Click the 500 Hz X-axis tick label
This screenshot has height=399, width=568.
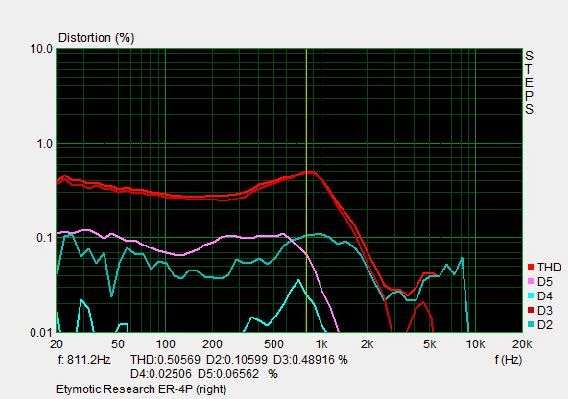[274, 344]
